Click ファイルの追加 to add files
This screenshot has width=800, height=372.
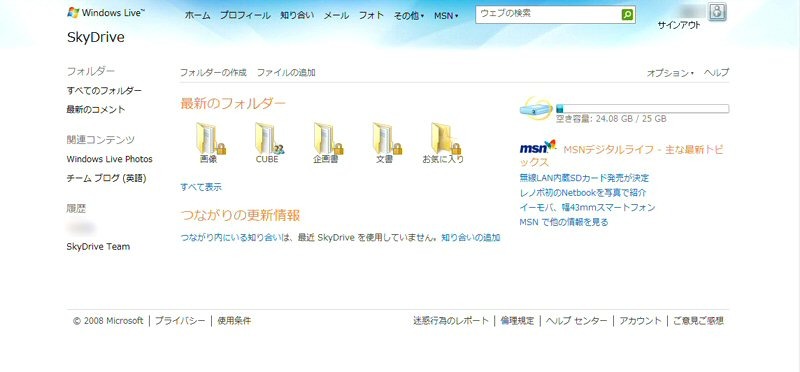[286, 72]
